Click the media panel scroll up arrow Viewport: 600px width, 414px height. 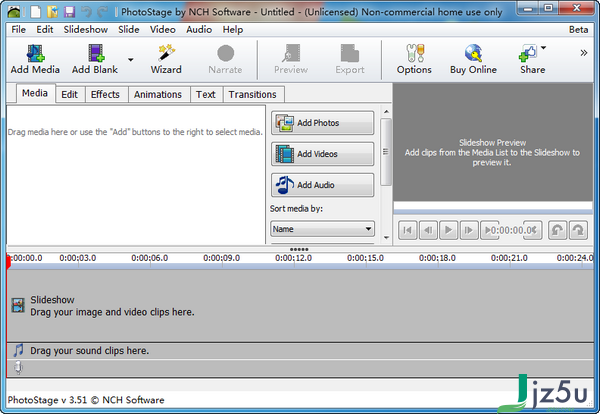point(386,111)
